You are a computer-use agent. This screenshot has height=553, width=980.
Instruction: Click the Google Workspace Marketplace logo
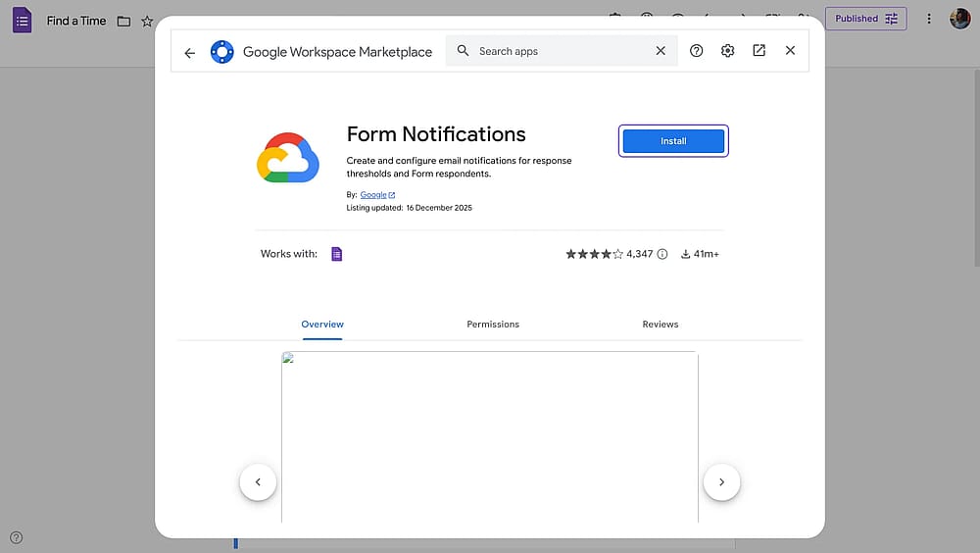coord(221,52)
